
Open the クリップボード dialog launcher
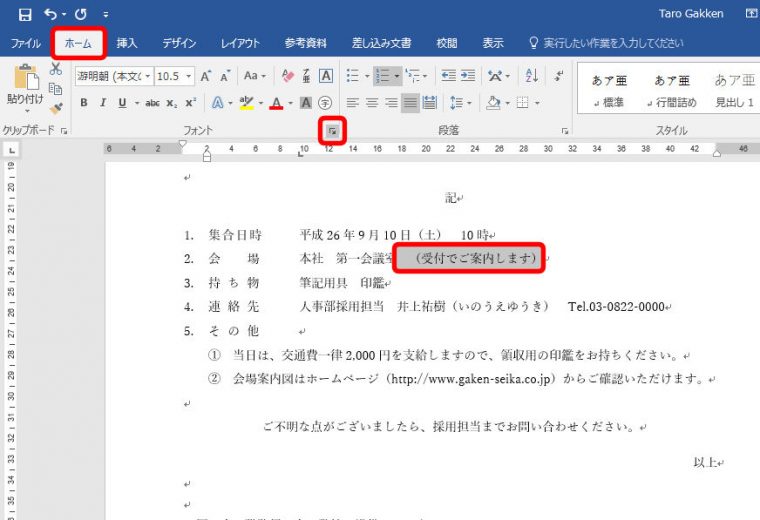tap(64, 130)
